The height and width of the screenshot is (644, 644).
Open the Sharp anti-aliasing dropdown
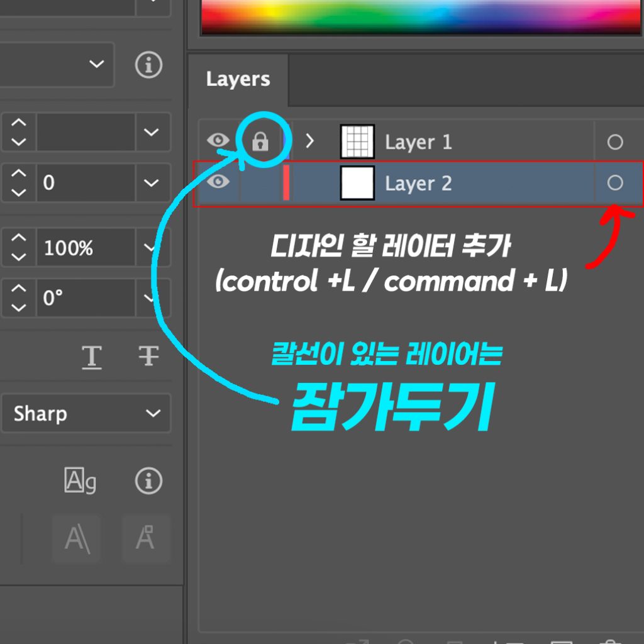tap(86, 413)
